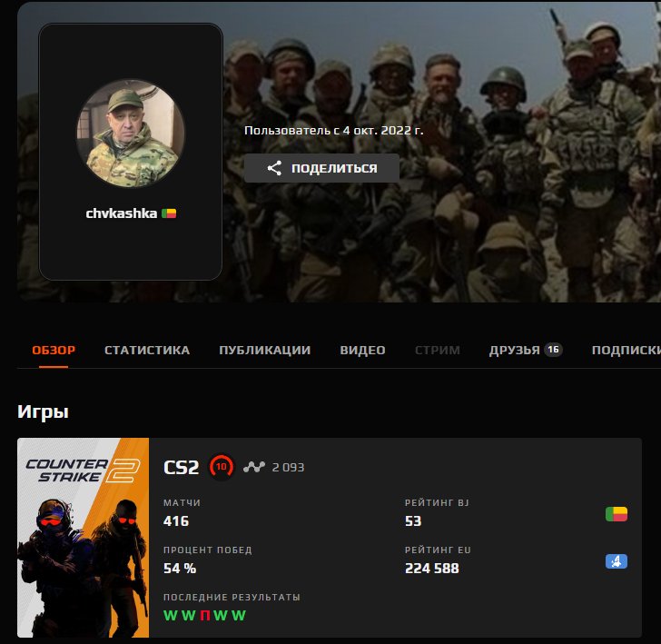Viewport: 661px width, 644px height.
Task: Select the ВИДЕО tab
Action: tap(362, 350)
